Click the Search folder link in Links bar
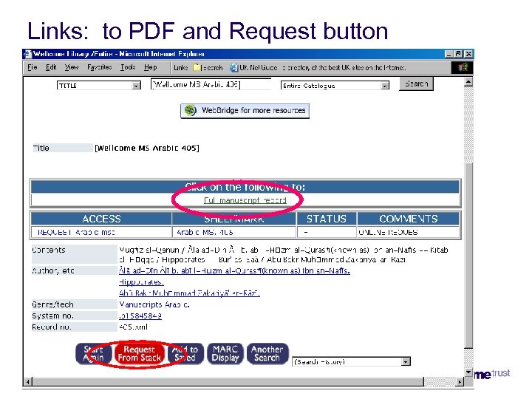532x399 pixels. tap(208, 67)
